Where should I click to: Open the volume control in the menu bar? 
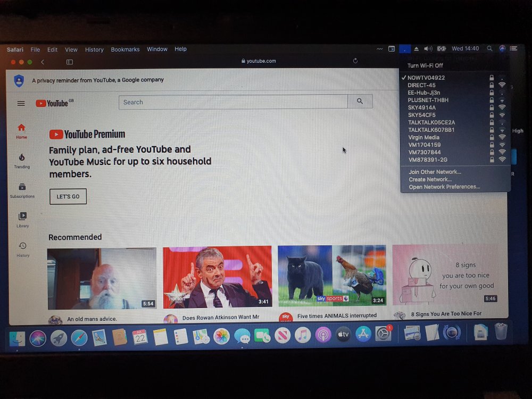pyautogui.click(x=428, y=49)
